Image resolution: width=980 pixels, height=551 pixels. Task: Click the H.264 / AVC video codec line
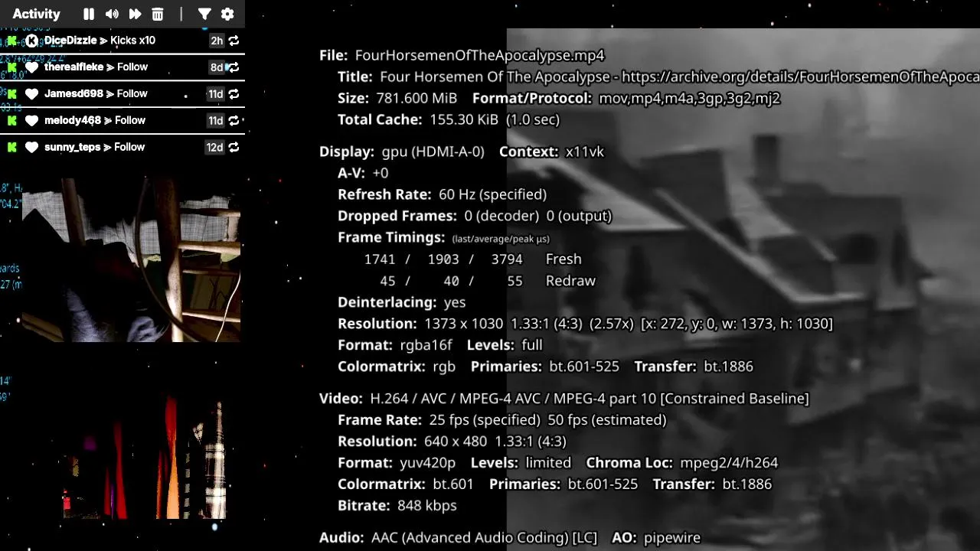point(590,399)
